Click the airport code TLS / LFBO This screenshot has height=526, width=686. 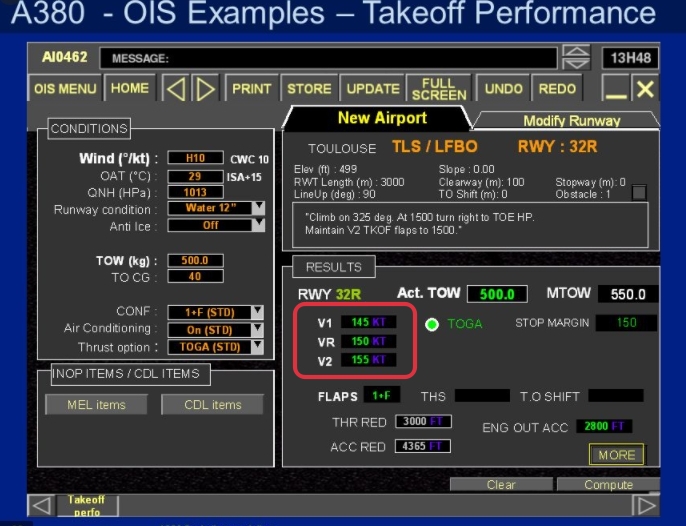pyautogui.click(x=434, y=147)
